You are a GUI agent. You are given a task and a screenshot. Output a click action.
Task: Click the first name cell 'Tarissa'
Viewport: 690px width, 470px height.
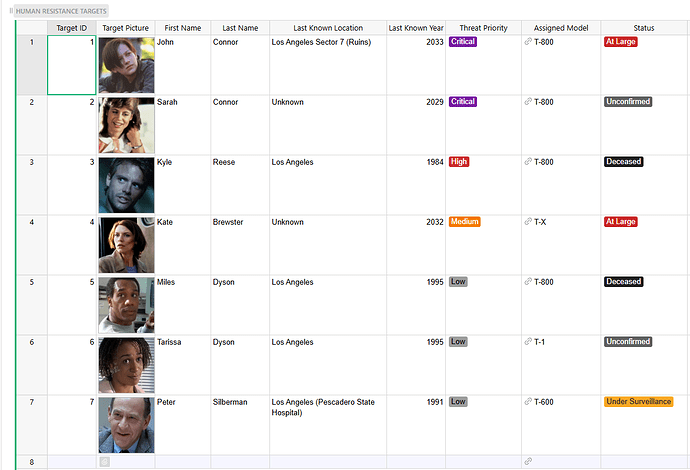183,365
